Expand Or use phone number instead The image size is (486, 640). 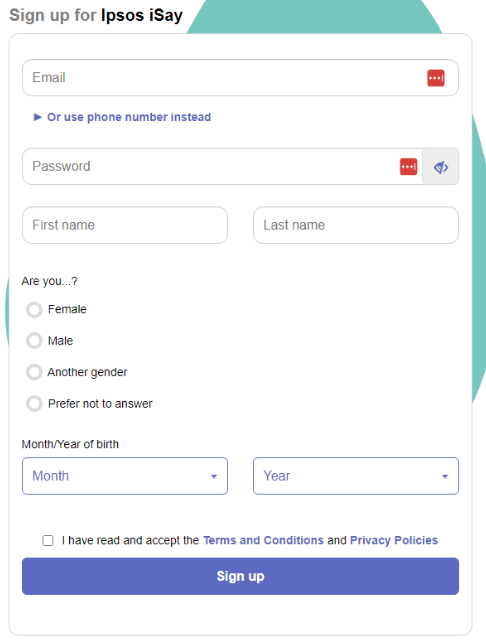point(129,117)
